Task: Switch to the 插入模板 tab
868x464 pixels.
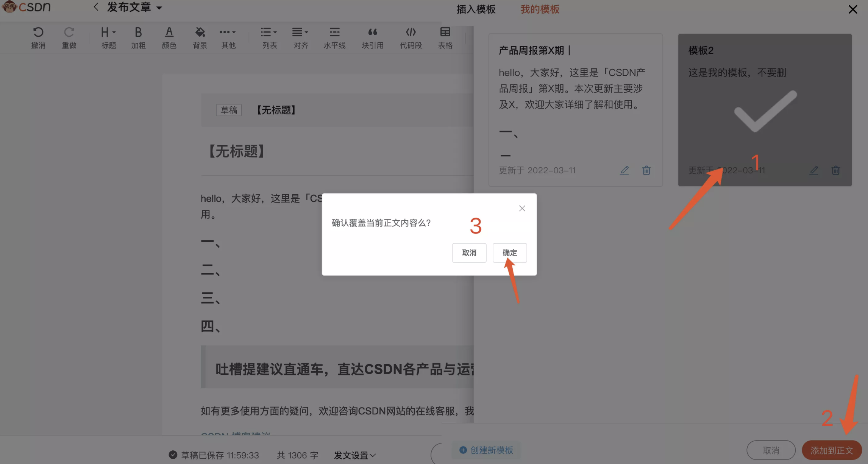Action: pos(476,9)
